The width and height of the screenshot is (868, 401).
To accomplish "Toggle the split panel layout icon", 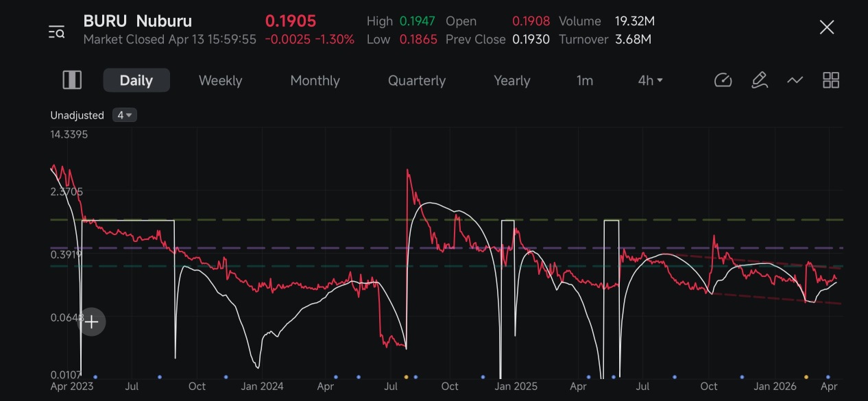I will [x=72, y=80].
